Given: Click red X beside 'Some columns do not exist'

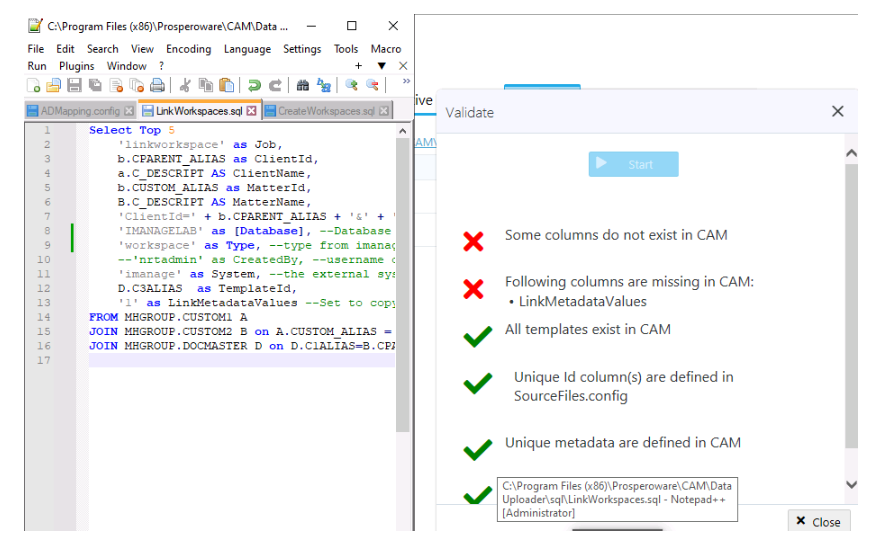Looking at the screenshot, I should 473,242.
